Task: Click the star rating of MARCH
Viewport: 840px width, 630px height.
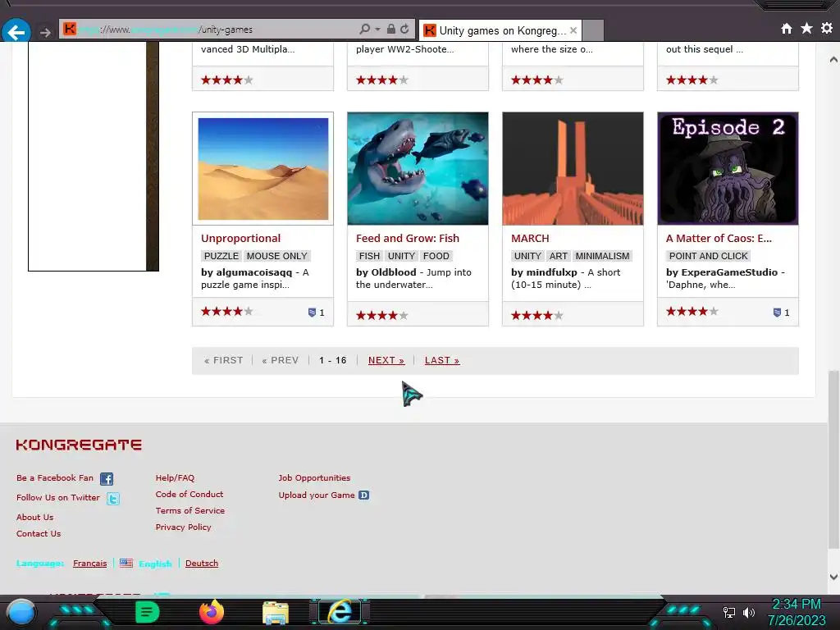Action: (536, 316)
